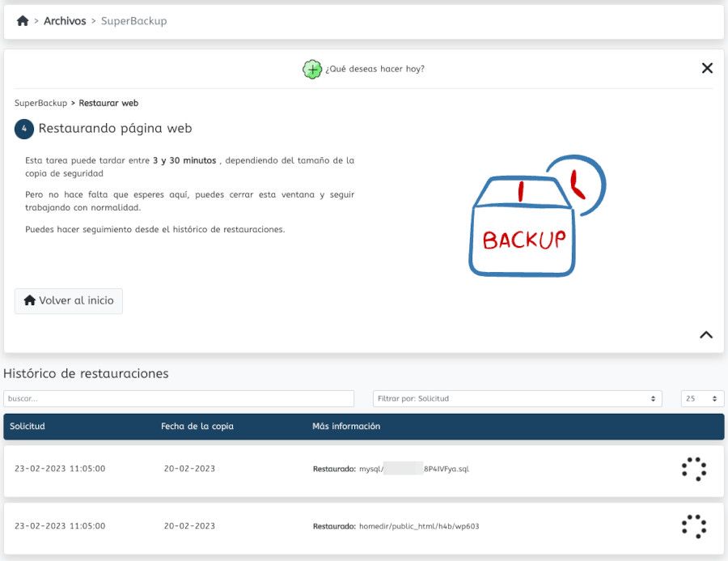This screenshot has height=561, width=728.
Task: Click 23-02-2023 11:05:00 in mysql row
Action: coord(60,469)
